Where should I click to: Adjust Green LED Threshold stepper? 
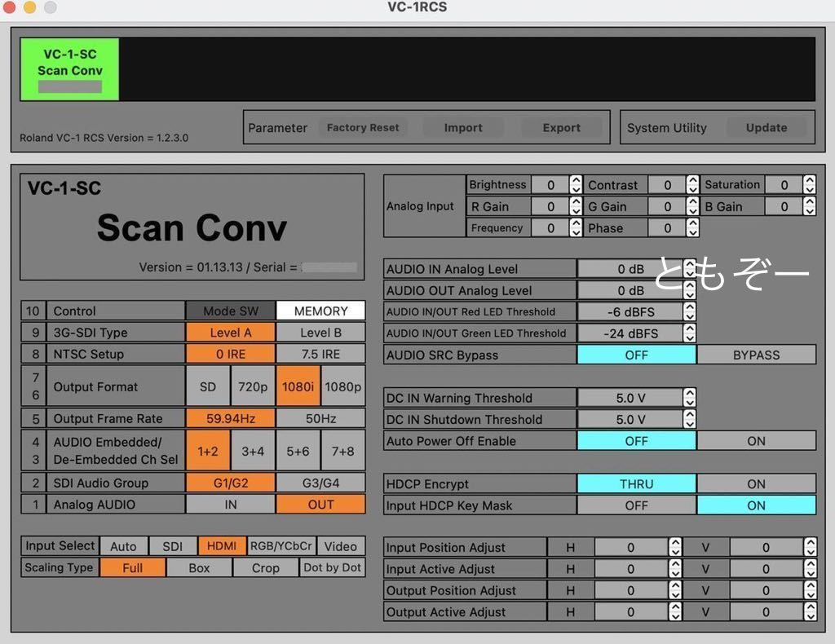[690, 333]
